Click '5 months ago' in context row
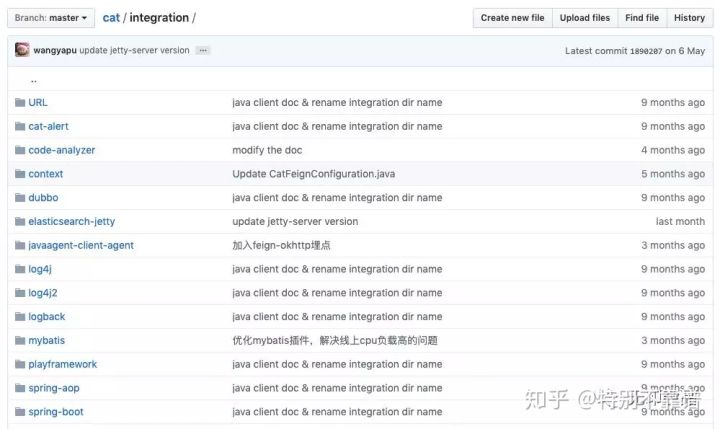This screenshot has width=720, height=429. (x=673, y=174)
